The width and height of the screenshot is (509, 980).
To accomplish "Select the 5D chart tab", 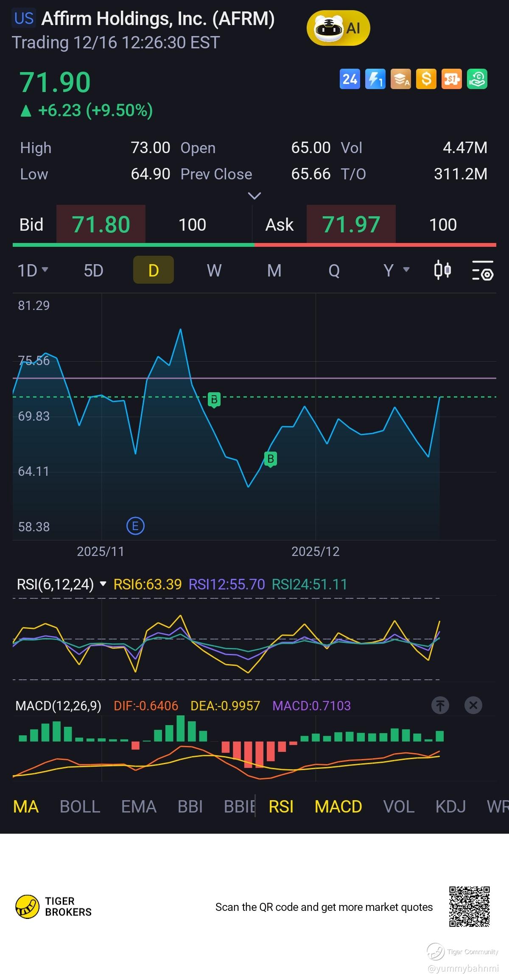I will click(93, 270).
